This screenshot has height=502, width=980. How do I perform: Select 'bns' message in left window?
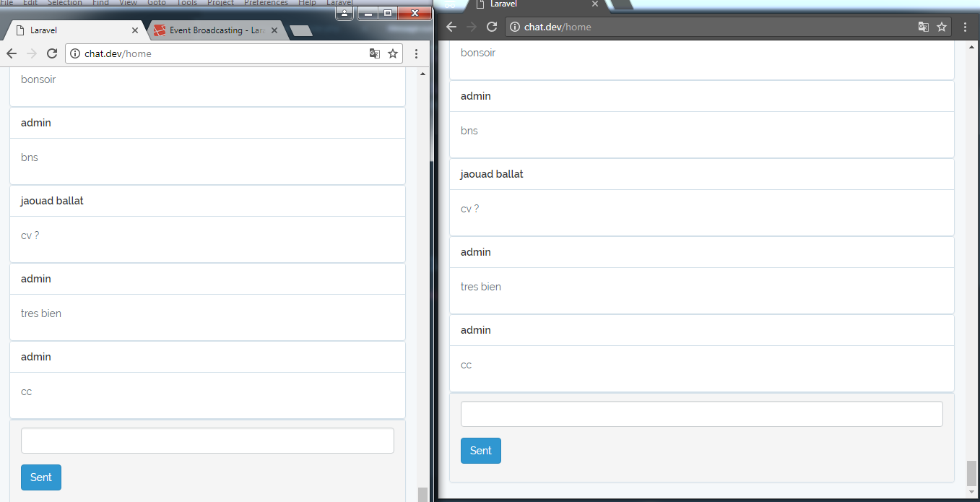tap(30, 157)
